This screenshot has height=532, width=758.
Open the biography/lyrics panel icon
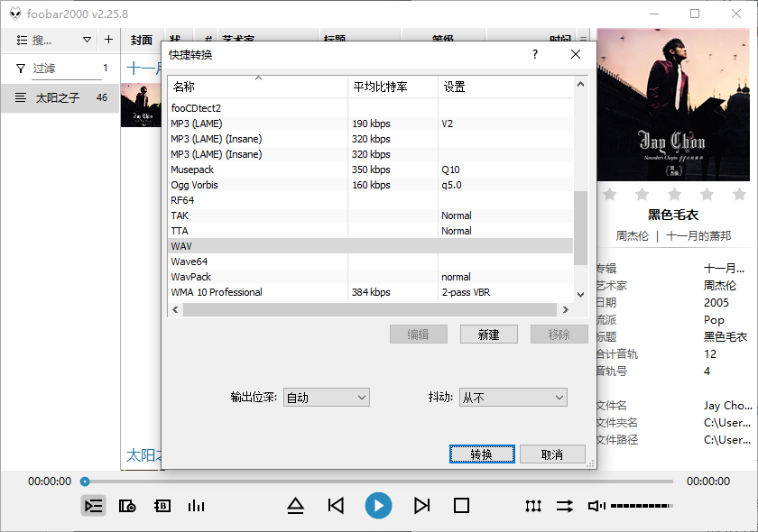pos(162,506)
